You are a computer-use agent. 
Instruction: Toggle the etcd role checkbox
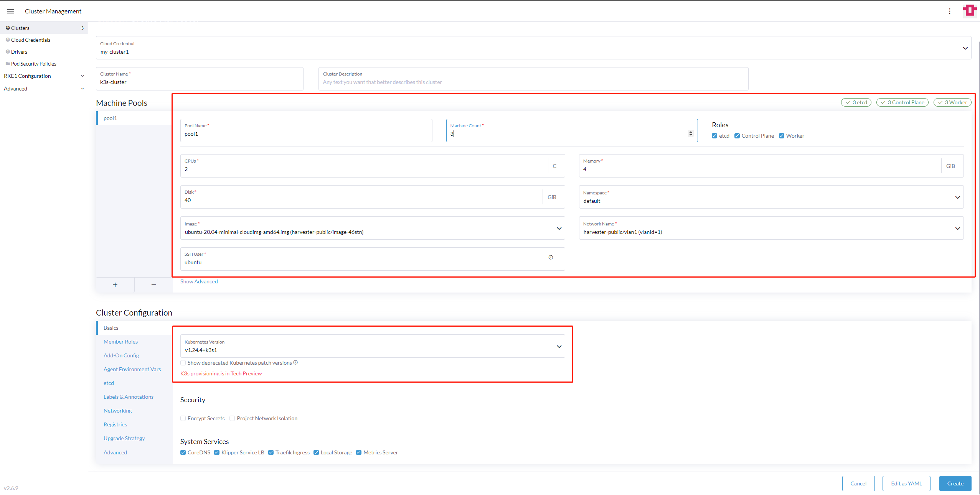point(714,136)
